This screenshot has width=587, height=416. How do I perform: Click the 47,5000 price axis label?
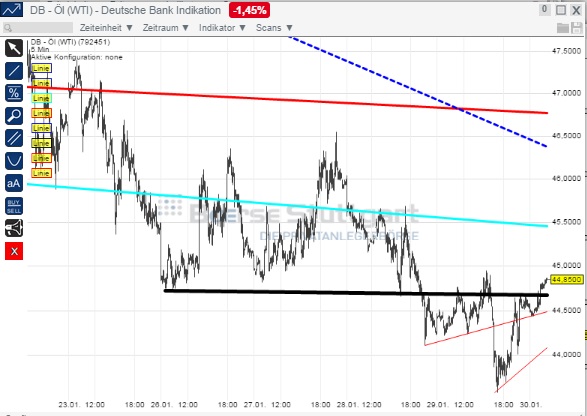point(567,51)
